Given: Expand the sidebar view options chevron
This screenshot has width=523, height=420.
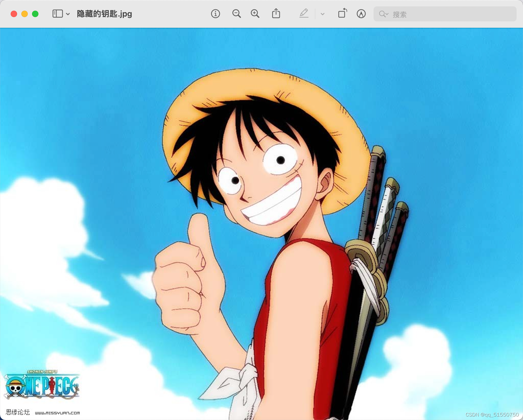Looking at the screenshot, I should click(x=68, y=14).
